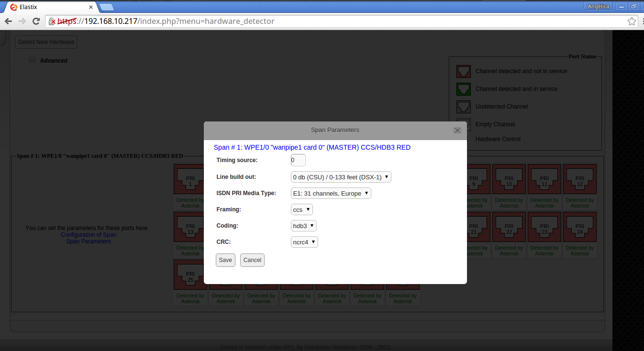Open the Framing dropdown
The height and width of the screenshot is (351, 644).
click(301, 210)
